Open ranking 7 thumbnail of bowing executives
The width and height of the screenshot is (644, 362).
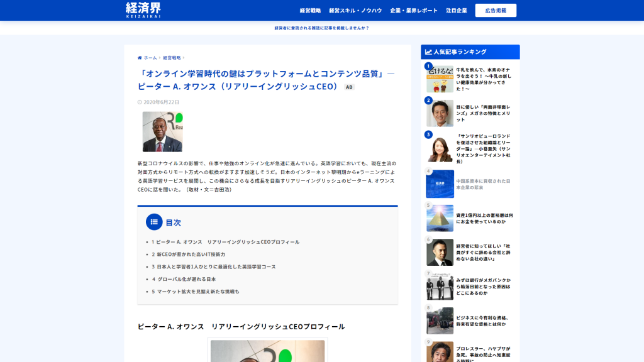click(x=440, y=287)
